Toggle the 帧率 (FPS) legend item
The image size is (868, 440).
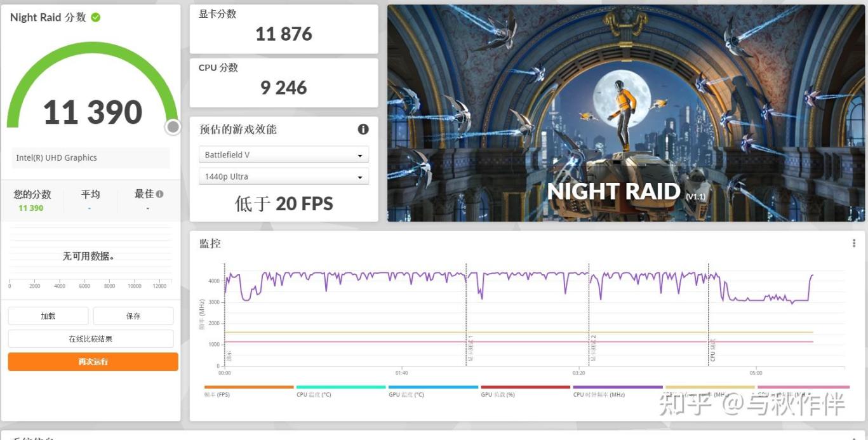point(249,391)
